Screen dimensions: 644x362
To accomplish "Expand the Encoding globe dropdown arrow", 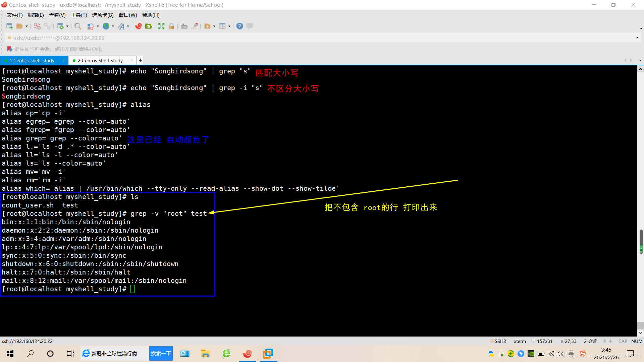I will point(113,26).
